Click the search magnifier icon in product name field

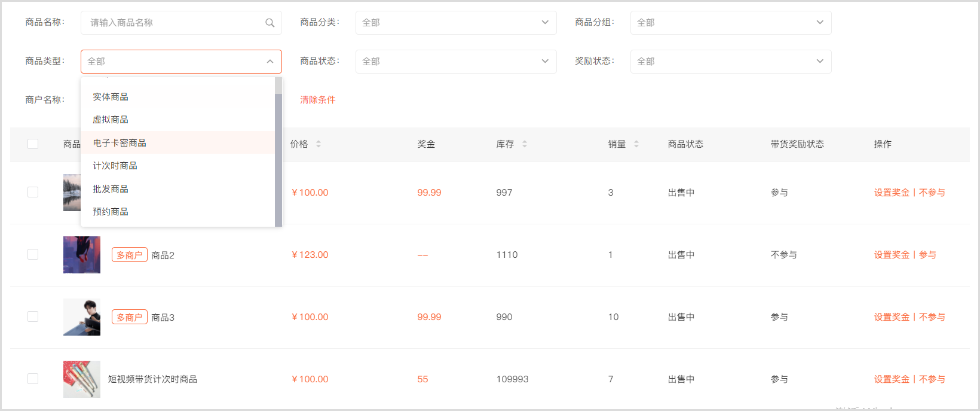click(270, 23)
